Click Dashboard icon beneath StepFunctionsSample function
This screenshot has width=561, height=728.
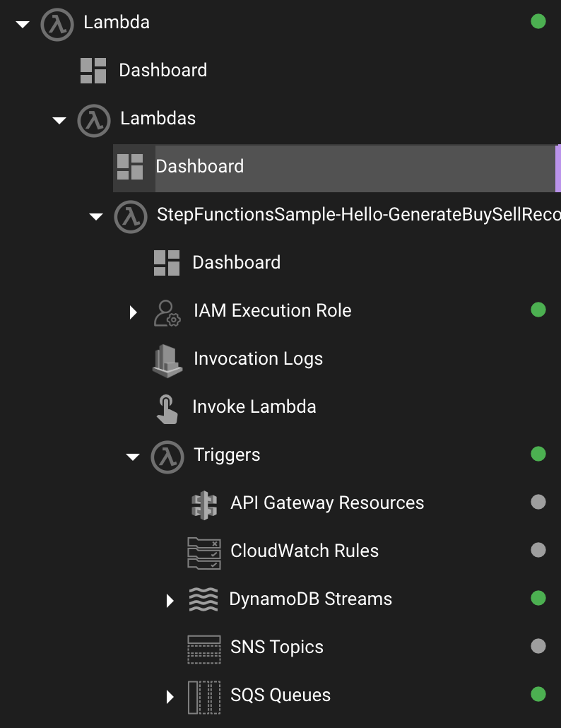point(167,263)
